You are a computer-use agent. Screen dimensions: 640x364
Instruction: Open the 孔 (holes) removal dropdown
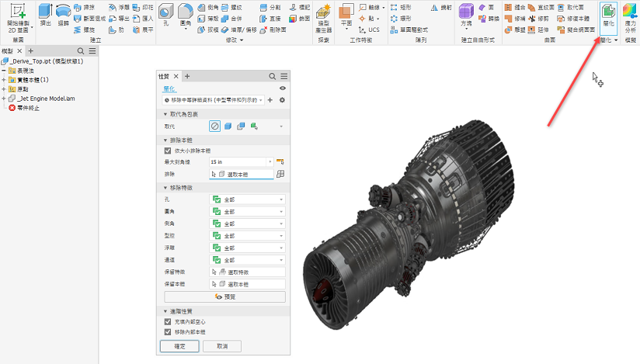[x=247, y=199]
